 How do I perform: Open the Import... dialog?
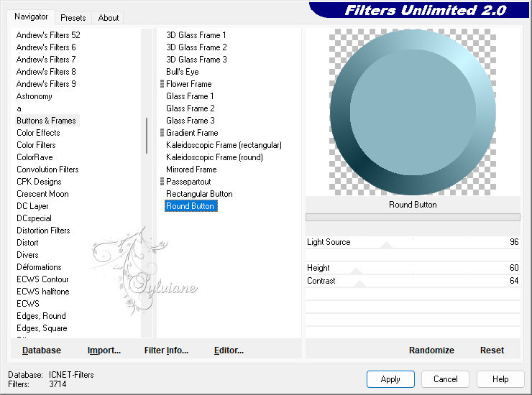104,350
